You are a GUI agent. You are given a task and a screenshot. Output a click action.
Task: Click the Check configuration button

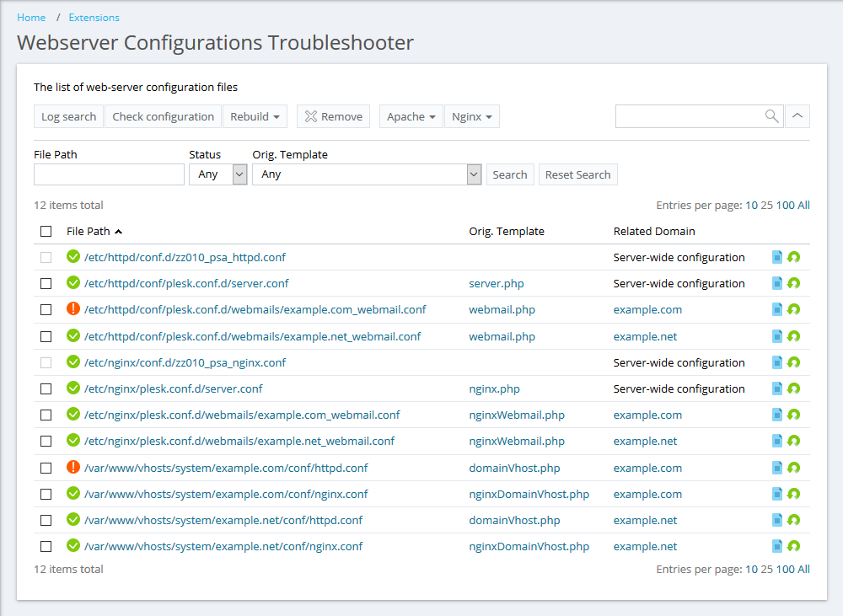pyautogui.click(x=163, y=117)
